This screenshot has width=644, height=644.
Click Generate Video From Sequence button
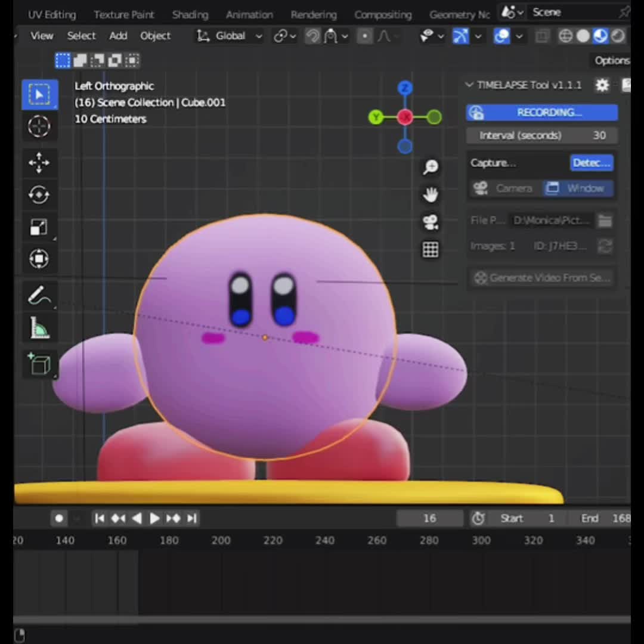click(541, 278)
